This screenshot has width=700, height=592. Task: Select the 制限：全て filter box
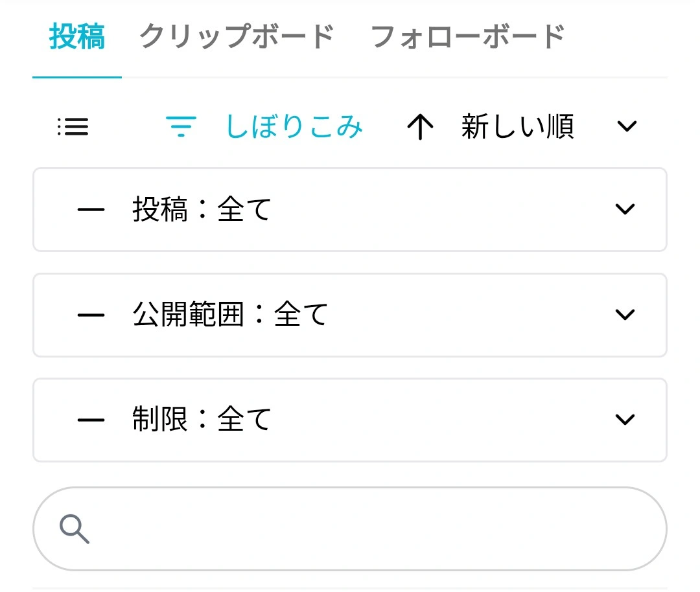click(350, 420)
